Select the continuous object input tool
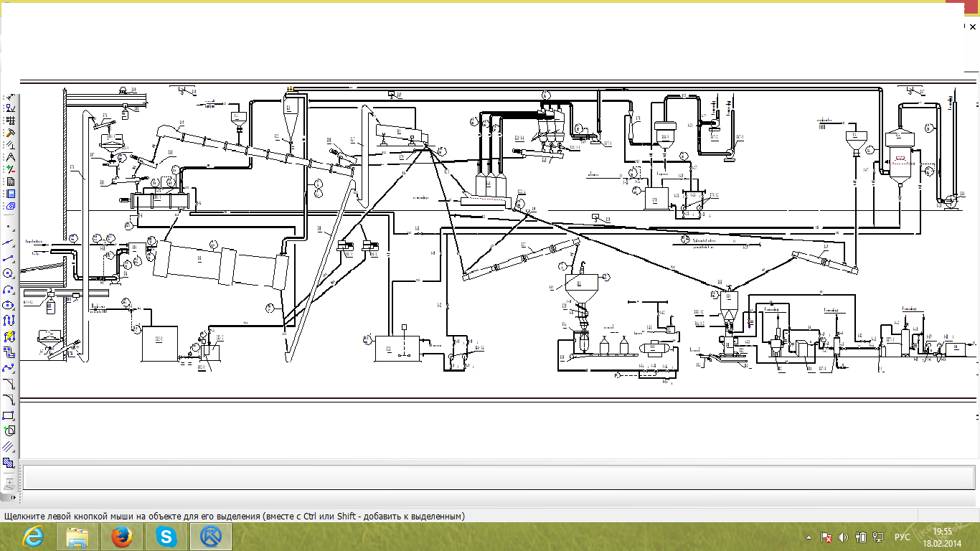The width and height of the screenshot is (980, 551). point(9,320)
